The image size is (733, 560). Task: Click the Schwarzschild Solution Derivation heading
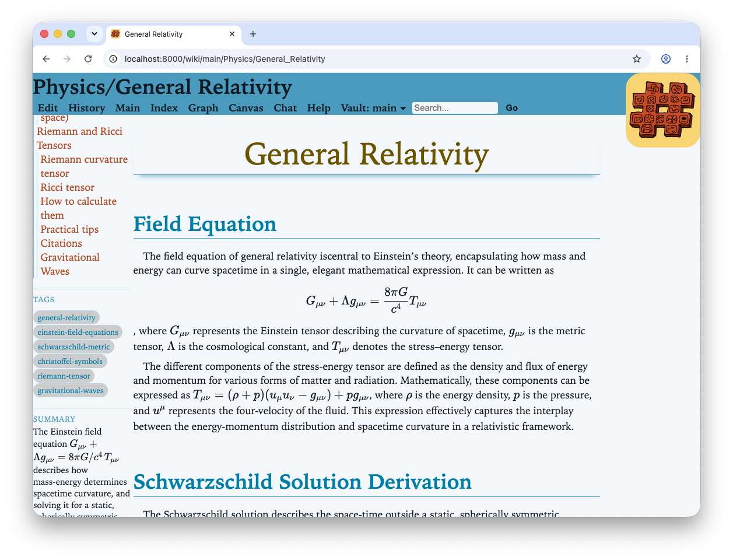[303, 482]
